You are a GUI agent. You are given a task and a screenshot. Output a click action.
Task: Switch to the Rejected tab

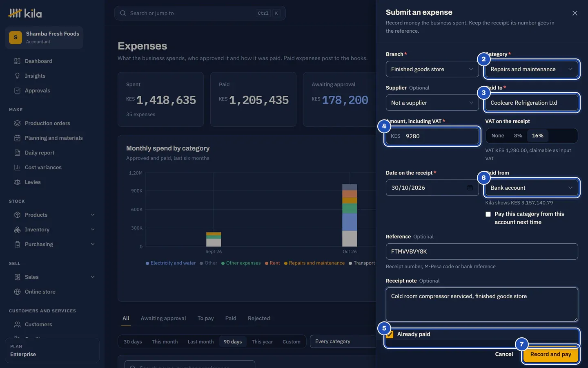(259, 318)
